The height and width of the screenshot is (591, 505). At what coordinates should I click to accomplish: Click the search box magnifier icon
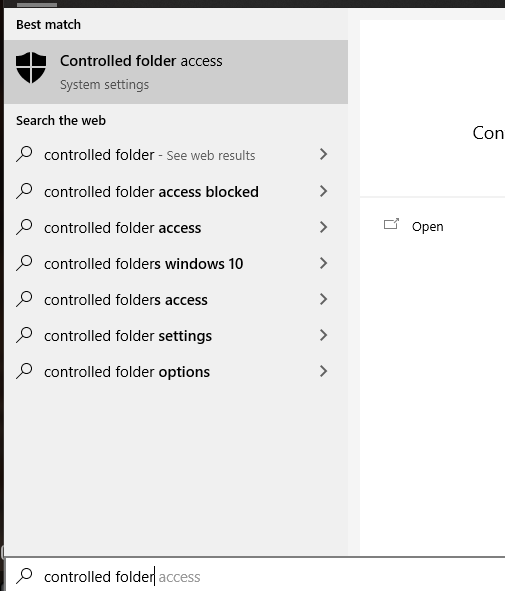(x=24, y=576)
